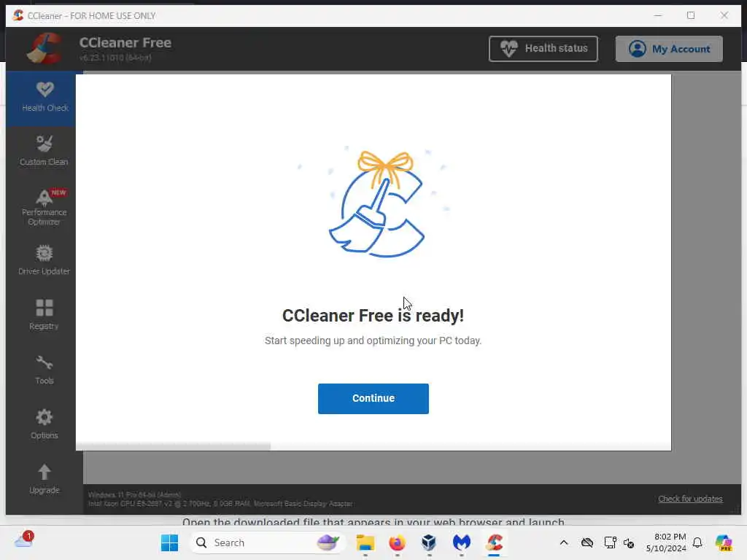Click the taskbar Search box

click(267, 542)
